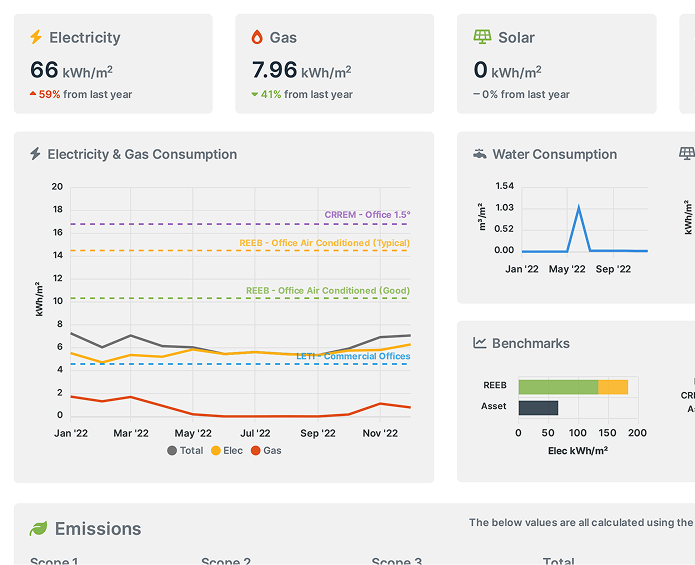Click the Benchmarks chart icon

(480, 343)
